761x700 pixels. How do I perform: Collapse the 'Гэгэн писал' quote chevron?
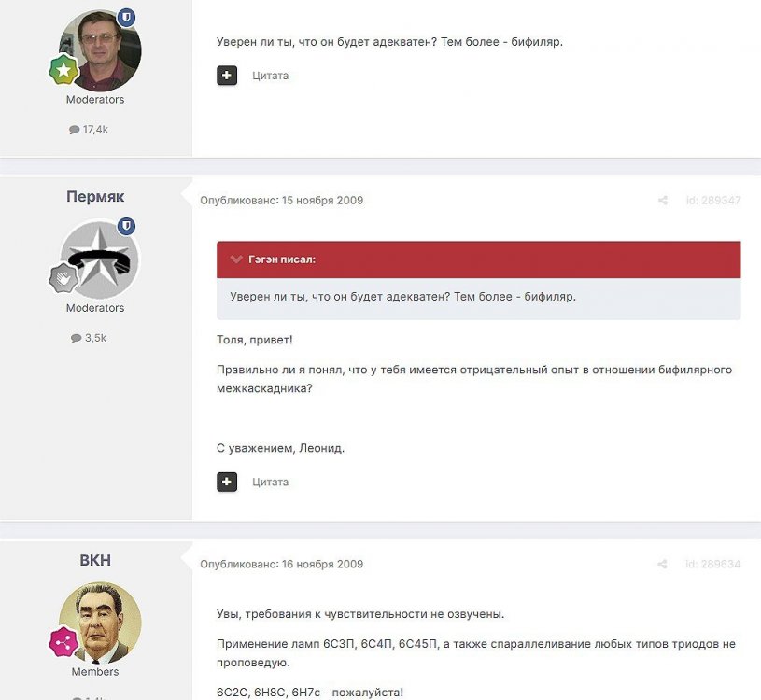tap(236, 259)
